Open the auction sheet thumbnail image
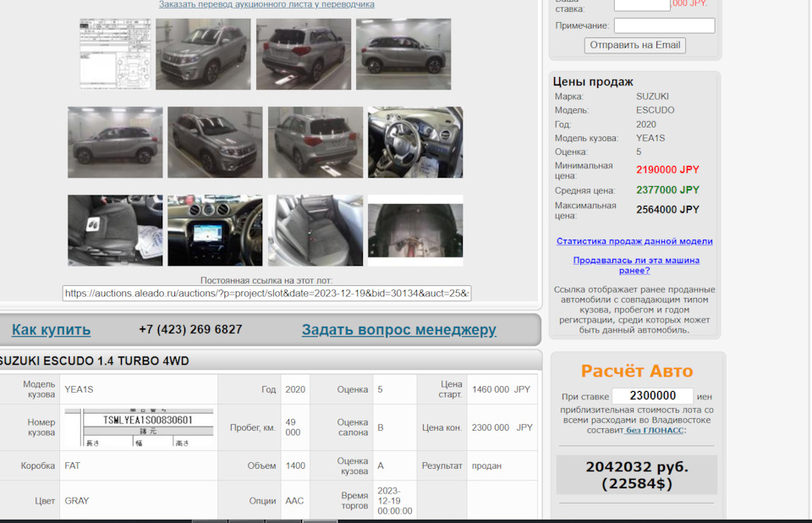Image resolution: width=812 pixels, height=523 pixels. (x=115, y=54)
